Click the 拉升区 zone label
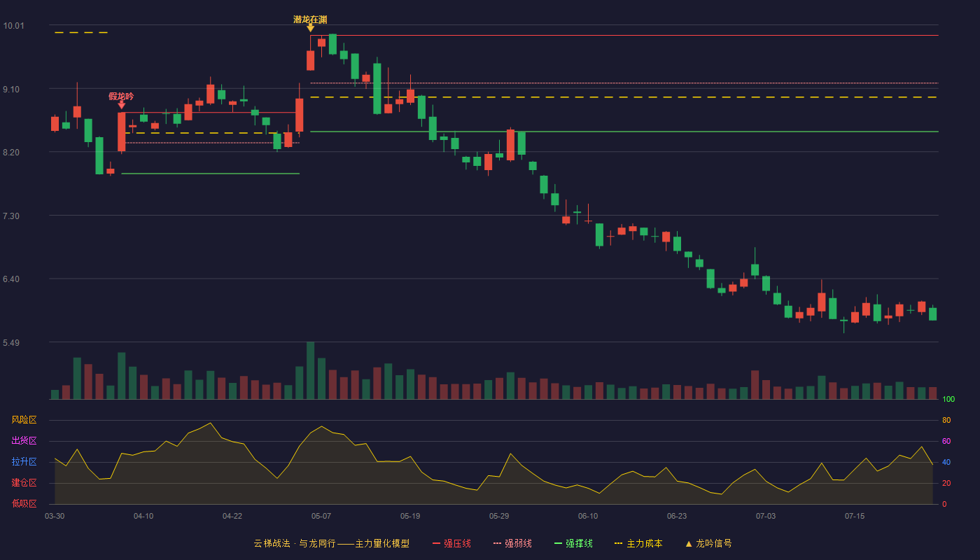This screenshot has height=560, width=980. click(x=24, y=462)
